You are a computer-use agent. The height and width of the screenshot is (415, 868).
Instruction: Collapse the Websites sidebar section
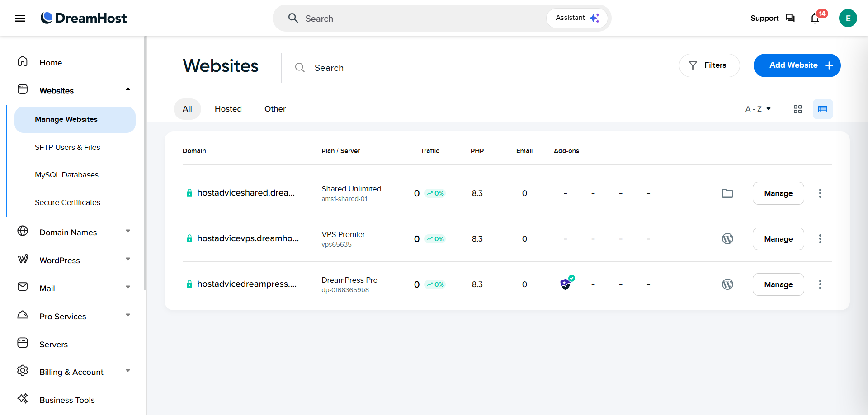128,89
